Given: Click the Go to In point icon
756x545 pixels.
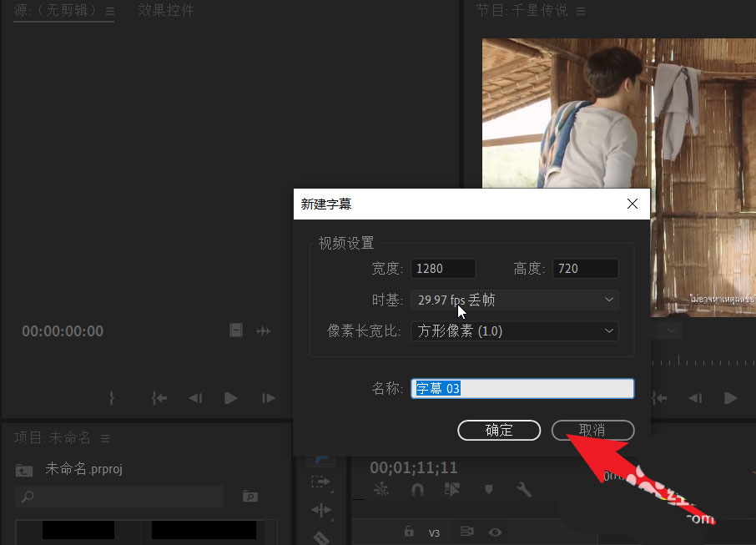Looking at the screenshot, I should pyautogui.click(x=159, y=399).
